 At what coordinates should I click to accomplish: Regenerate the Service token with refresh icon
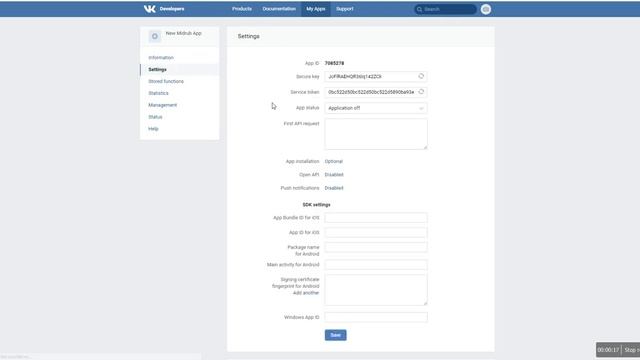pyautogui.click(x=421, y=92)
